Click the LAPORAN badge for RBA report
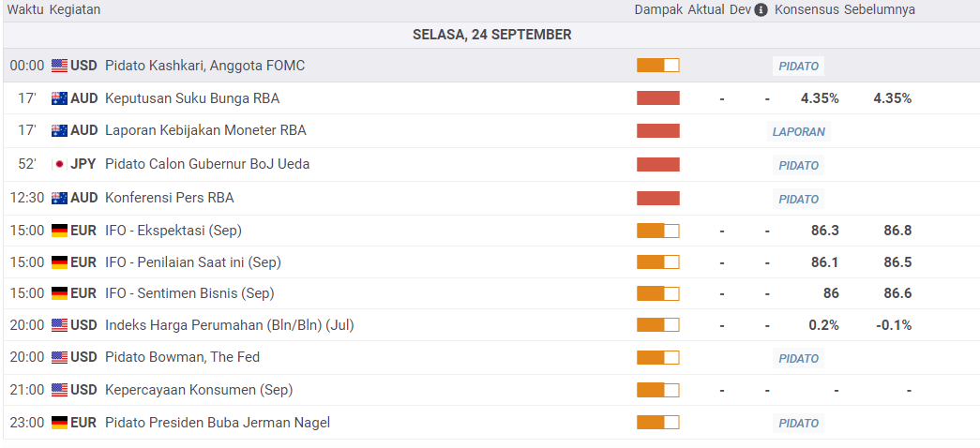Image resolution: width=980 pixels, height=448 pixels. click(x=798, y=132)
